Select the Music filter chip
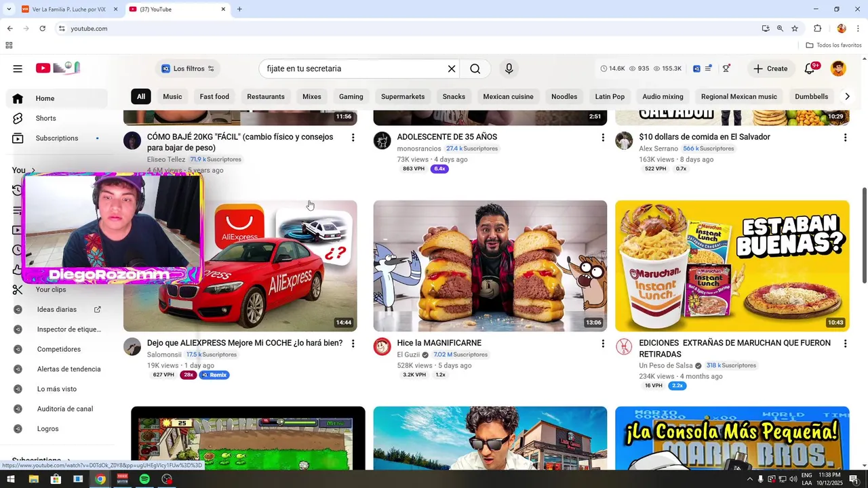 [x=172, y=96]
